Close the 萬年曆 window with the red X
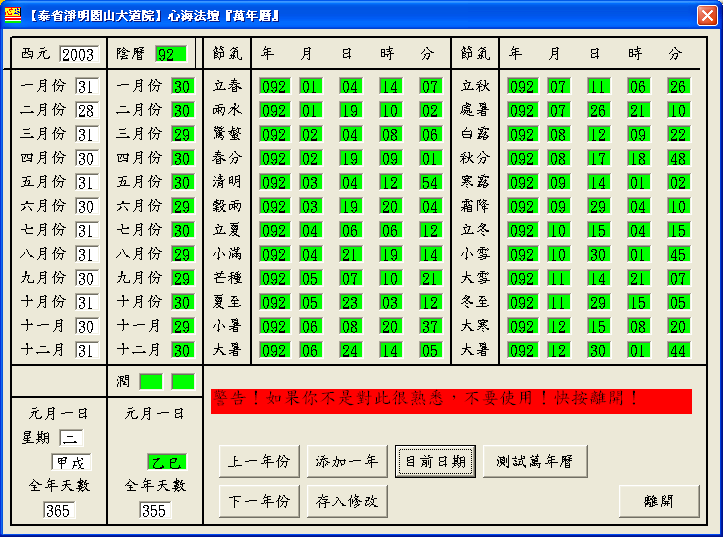Screen dimensions: 723x537 tap(707, 16)
